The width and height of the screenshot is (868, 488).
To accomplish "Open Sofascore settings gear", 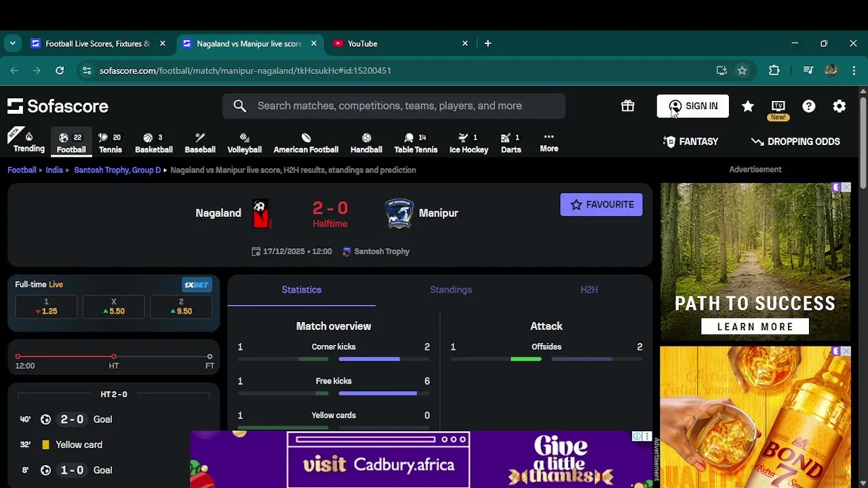I will tap(840, 106).
